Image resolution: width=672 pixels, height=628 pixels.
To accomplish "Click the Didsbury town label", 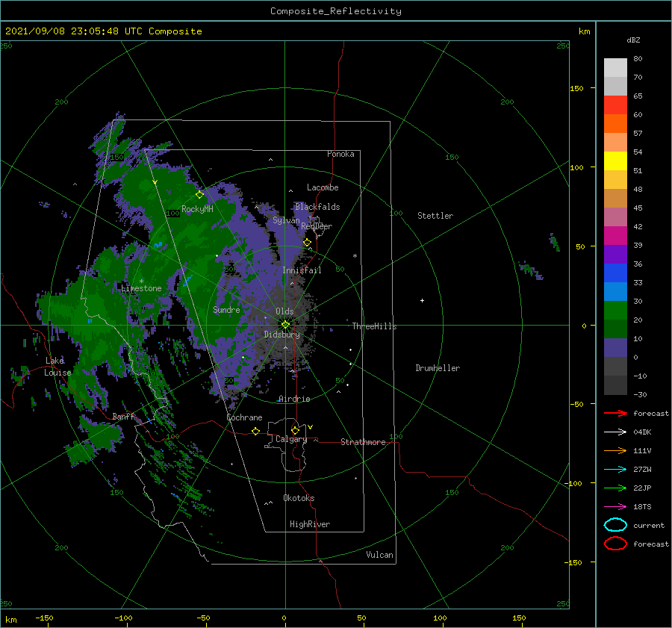I will (x=281, y=335).
